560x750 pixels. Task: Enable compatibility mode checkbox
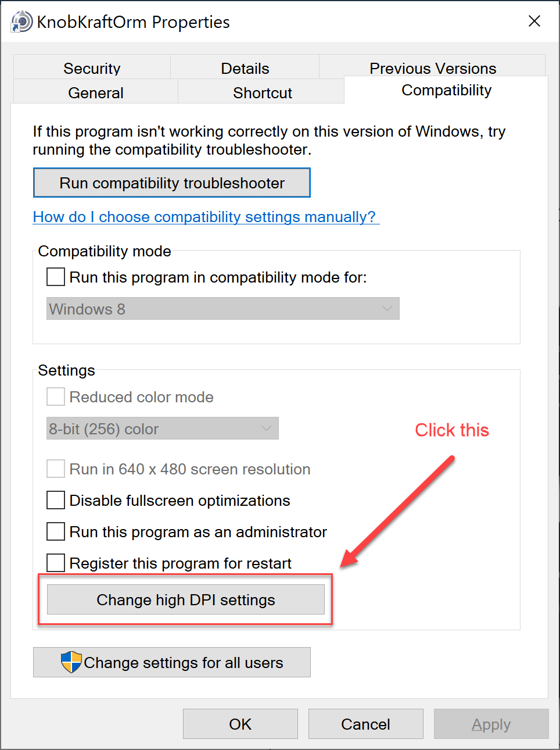click(56, 277)
